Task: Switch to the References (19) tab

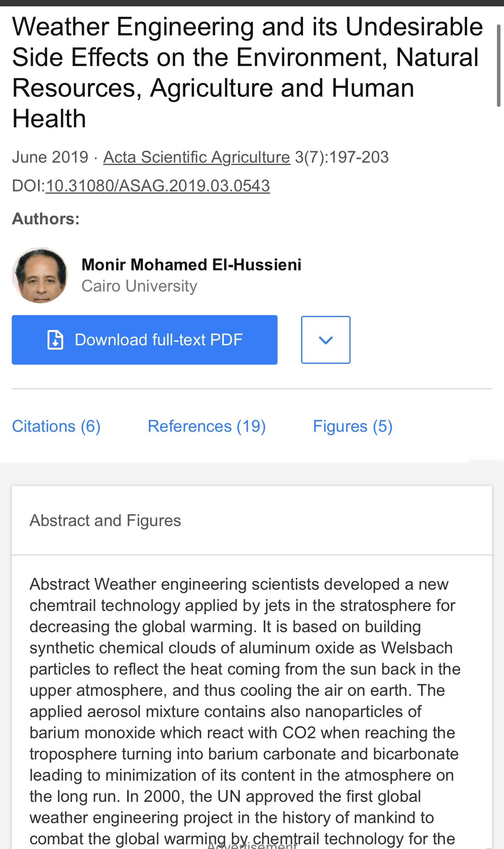Action: tap(206, 426)
